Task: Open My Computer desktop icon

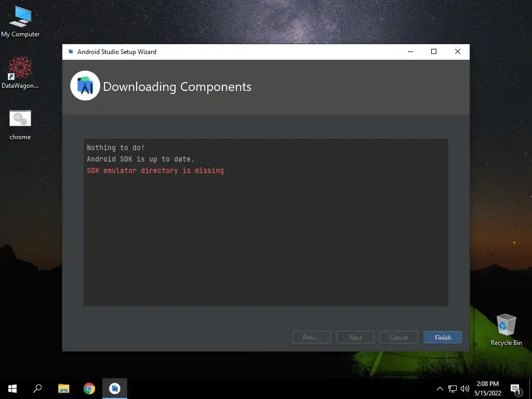Action: (x=20, y=21)
